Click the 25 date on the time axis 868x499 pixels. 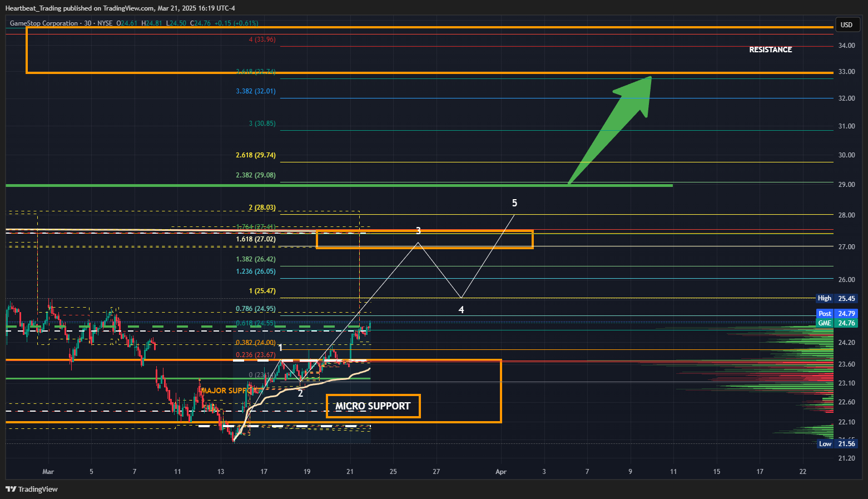pos(393,472)
